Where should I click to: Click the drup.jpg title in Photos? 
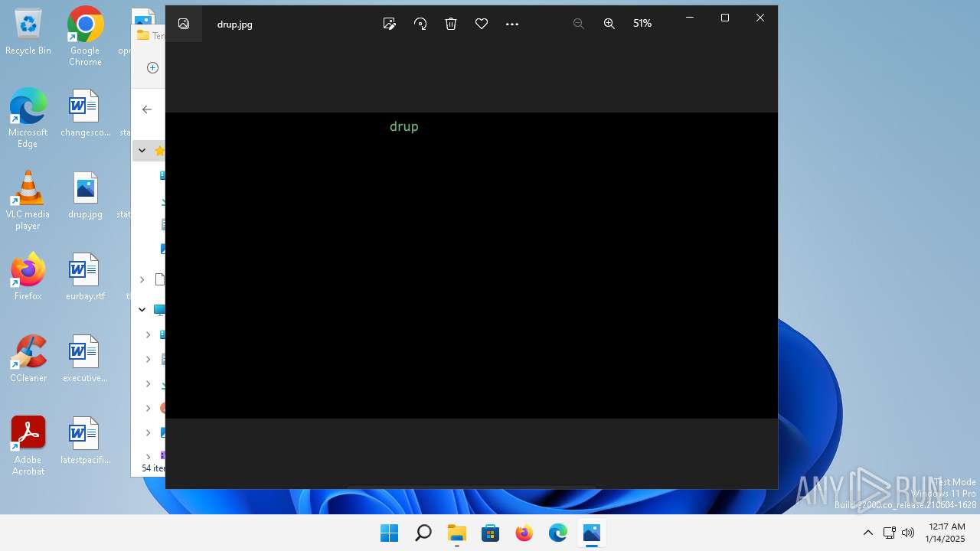tap(234, 24)
